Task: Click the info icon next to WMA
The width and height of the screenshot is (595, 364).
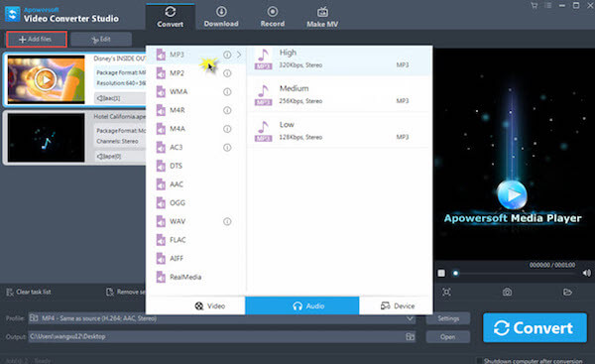Action: click(x=227, y=92)
